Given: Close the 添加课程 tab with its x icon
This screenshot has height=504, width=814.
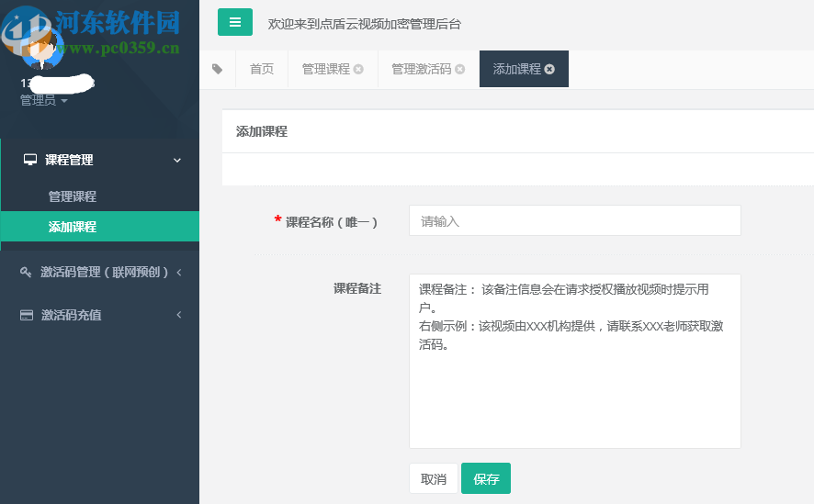Looking at the screenshot, I should coord(549,69).
